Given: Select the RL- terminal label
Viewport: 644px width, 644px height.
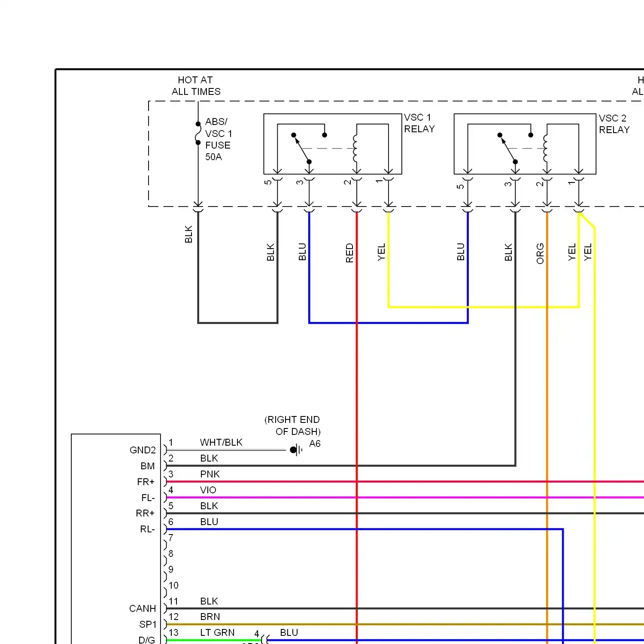Looking at the screenshot, I should [x=147, y=529].
